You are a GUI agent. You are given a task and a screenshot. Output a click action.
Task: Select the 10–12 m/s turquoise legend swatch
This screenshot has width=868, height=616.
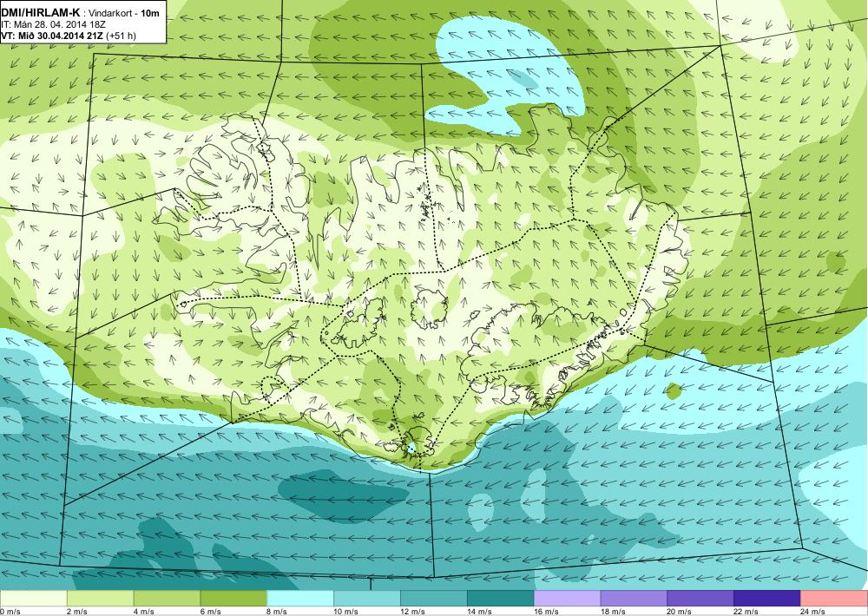pos(367,599)
